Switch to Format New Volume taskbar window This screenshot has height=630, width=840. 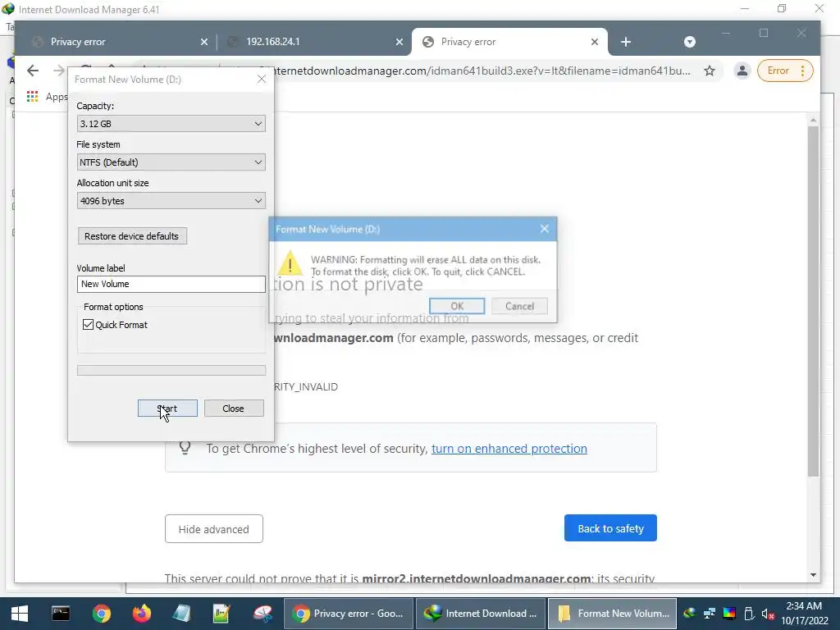613,614
